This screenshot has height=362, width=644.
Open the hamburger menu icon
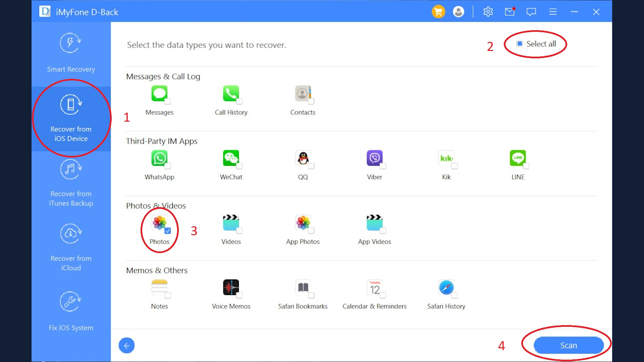pyautogui.click(x=553, y=12)
